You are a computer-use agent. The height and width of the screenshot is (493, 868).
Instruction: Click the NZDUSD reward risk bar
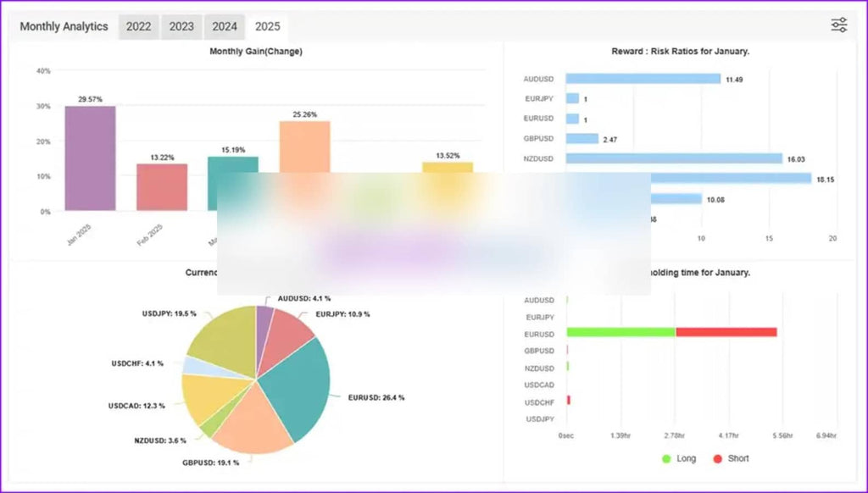(674, 158)
